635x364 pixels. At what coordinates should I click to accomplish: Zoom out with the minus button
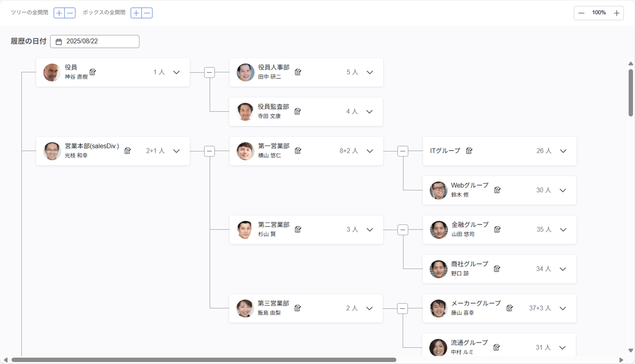581,13
